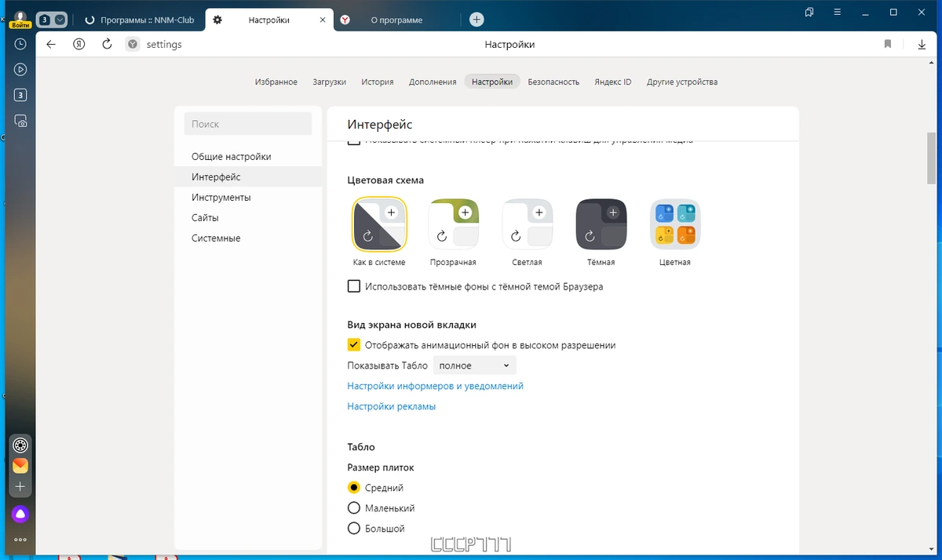Open Настройки информеров и уведомлений link

[435, 386]
